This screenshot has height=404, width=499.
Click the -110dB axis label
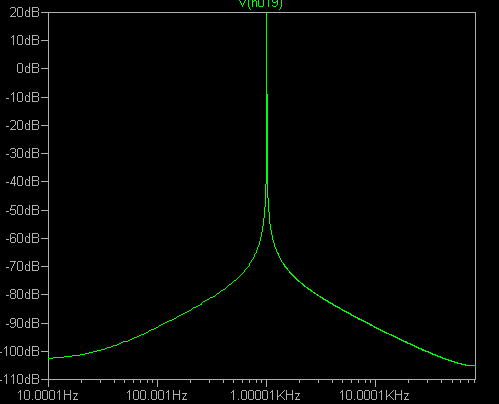[x=20, y=379]
